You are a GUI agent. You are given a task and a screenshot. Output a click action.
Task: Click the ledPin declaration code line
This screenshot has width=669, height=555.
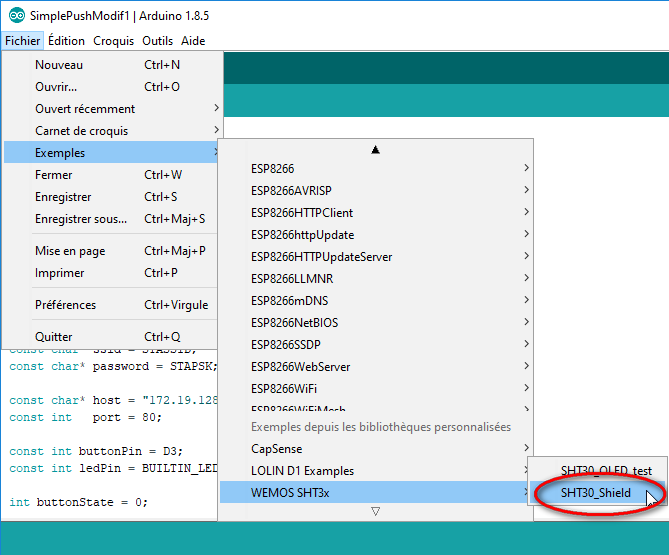pyautogui.click(x=113, y=468)
